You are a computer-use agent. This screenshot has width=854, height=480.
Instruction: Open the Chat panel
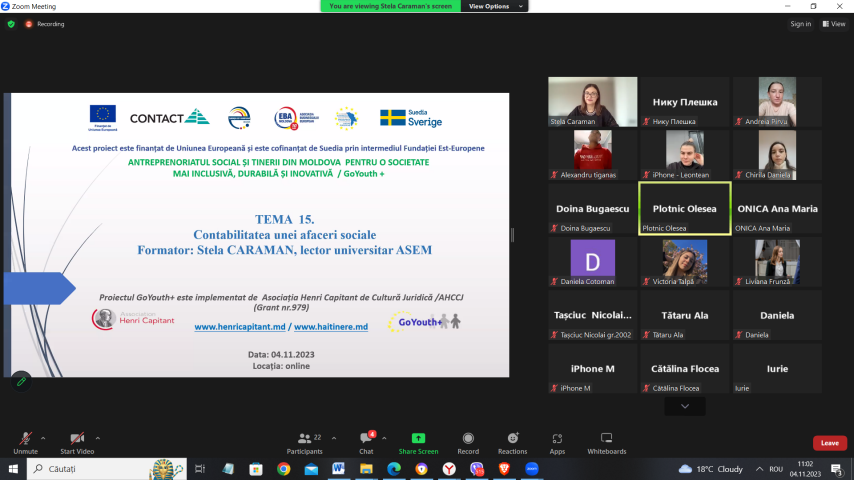367,443
